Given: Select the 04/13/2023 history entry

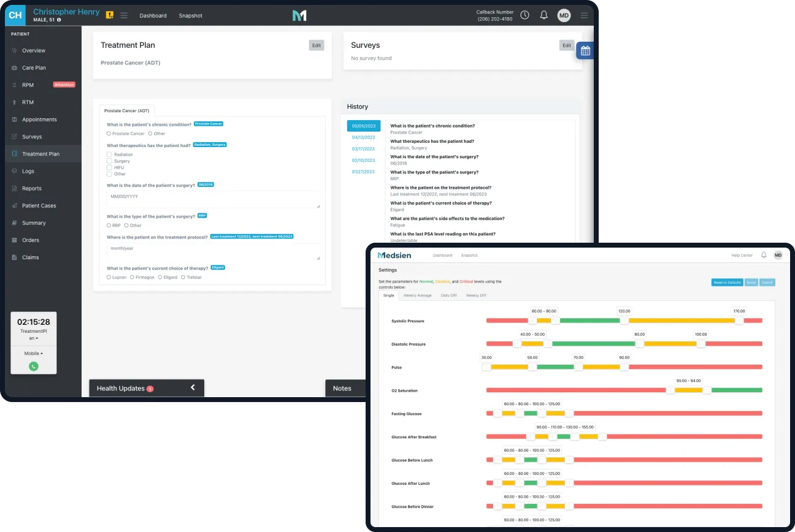Looking at the screenshot, I should 363,137.
